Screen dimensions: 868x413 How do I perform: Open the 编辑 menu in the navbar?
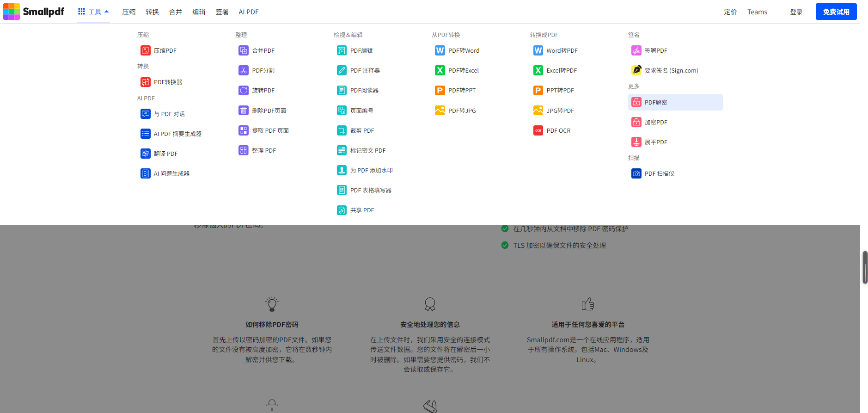pyautogui.click(x=199, y=12)
